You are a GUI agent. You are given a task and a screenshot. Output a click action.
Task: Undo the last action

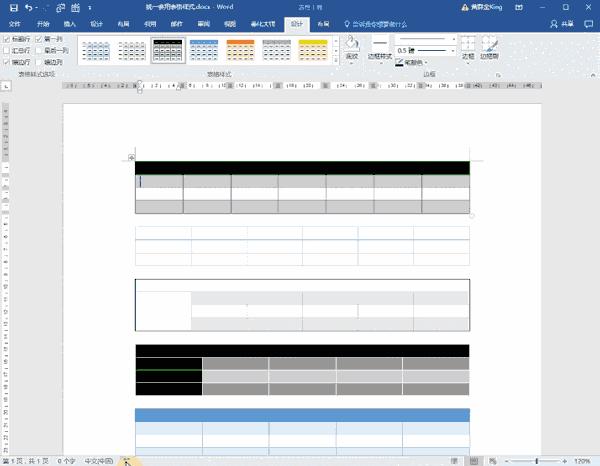tap(29, 8)
